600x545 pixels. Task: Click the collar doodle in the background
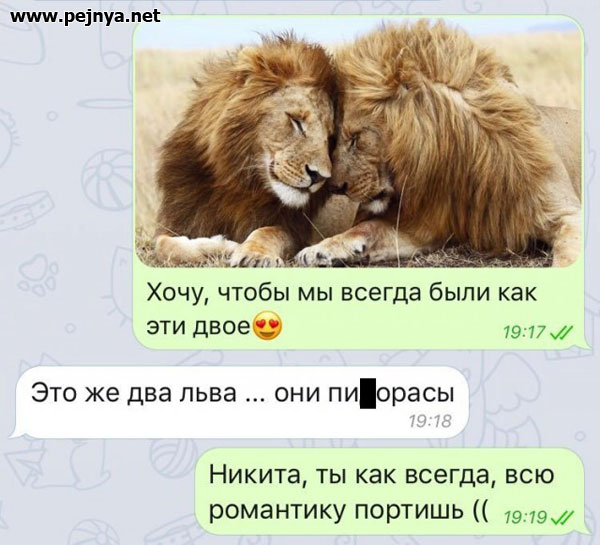[26, 211]
